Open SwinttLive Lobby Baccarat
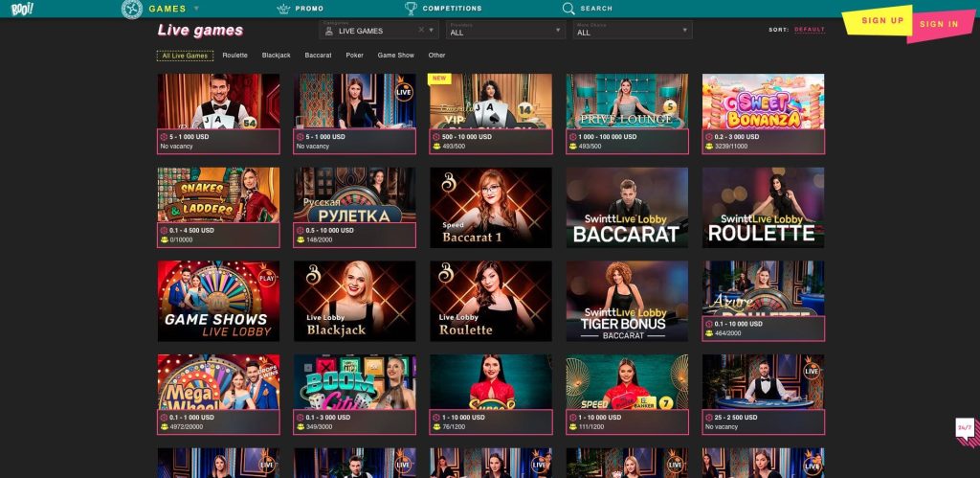 [x=627, y=207]
